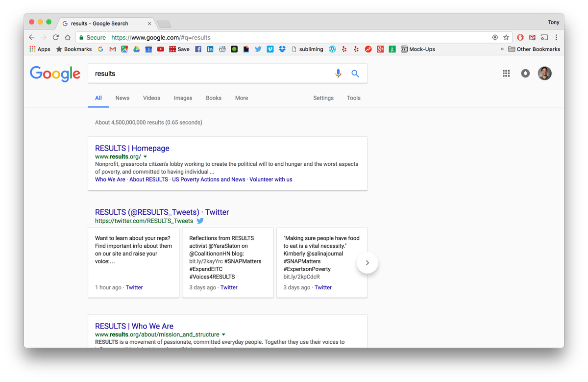This screenshot has width=588, height=382.
Task: Open the RESULTS | Who We Are result
Action: [134, 326]
